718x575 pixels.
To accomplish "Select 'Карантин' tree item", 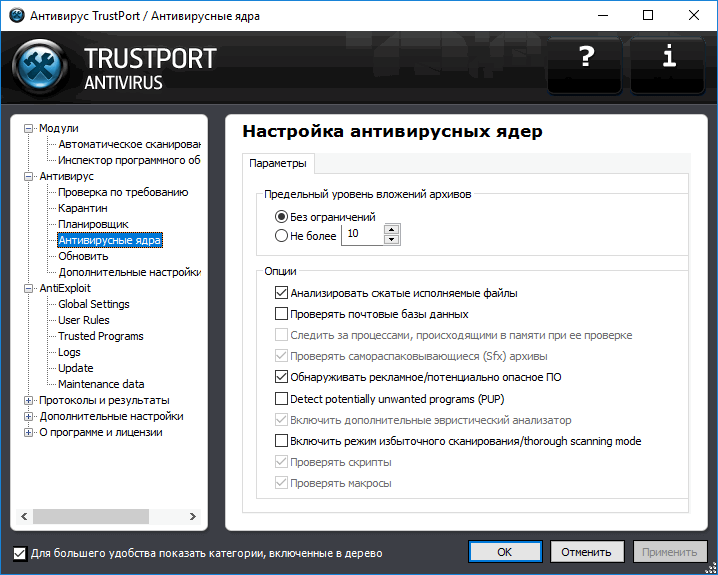I will point(83,208).
